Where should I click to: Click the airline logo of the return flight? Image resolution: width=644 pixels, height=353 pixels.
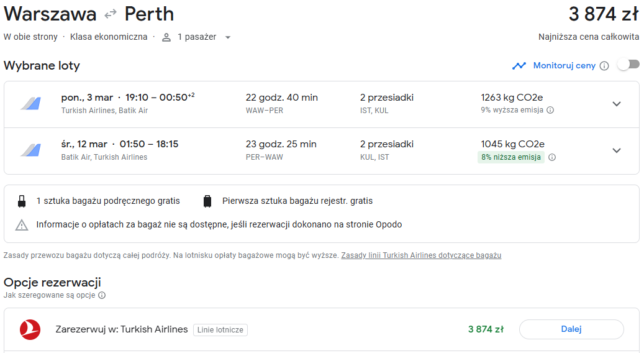pos(31,150)
